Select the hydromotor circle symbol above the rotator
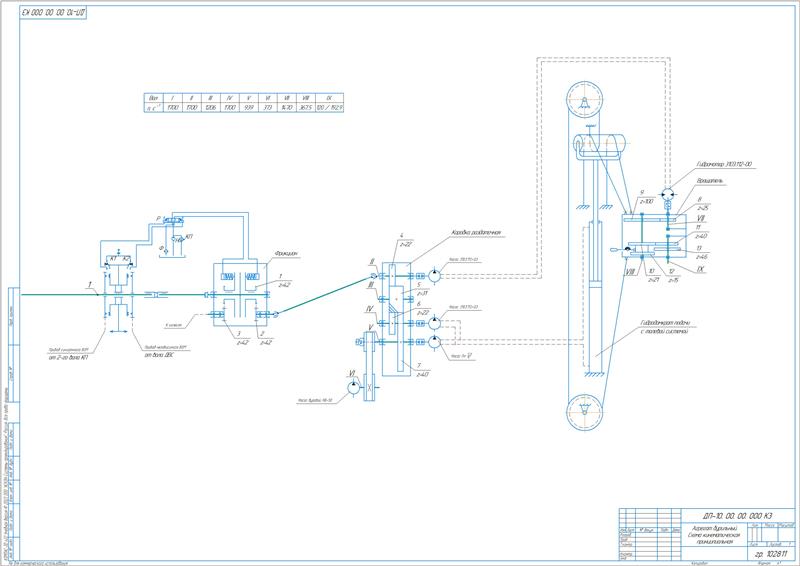This screenshot has width=800, height=566. (x=667, y=194)
